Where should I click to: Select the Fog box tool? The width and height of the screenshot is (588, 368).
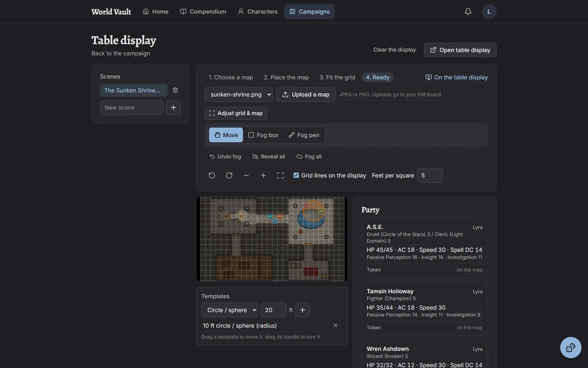click(x=263, y=135)
